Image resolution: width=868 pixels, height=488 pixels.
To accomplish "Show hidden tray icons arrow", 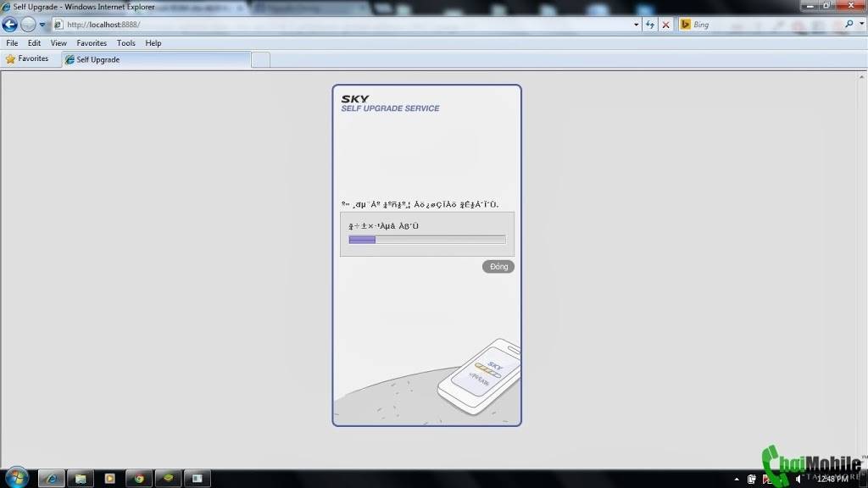I will point(737,480).
